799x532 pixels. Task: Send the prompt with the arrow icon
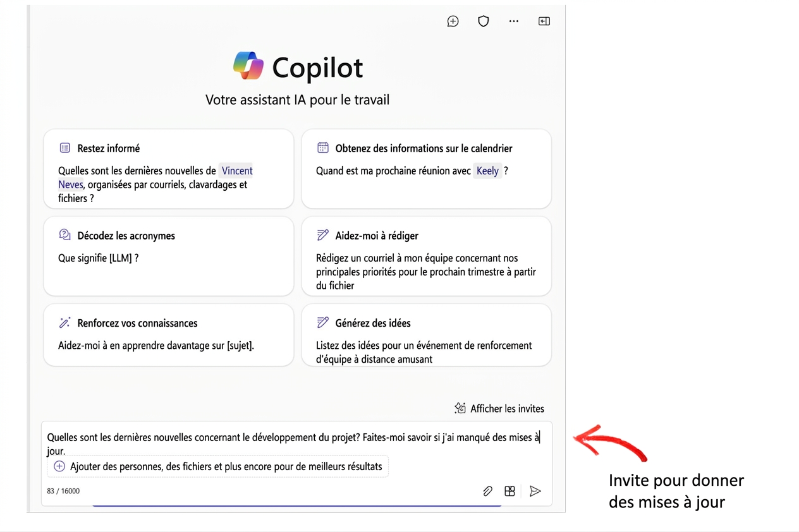click(535, 491)
